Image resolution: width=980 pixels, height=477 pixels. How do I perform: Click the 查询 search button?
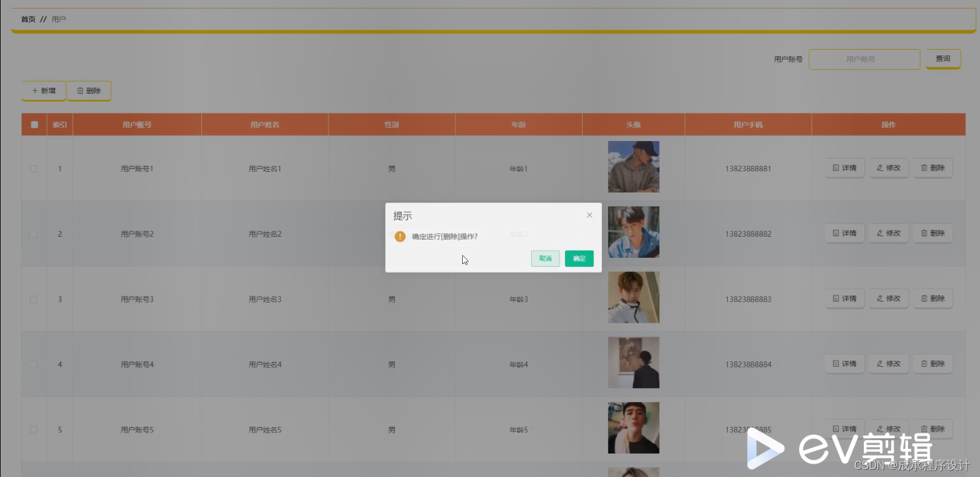[943, 59]
